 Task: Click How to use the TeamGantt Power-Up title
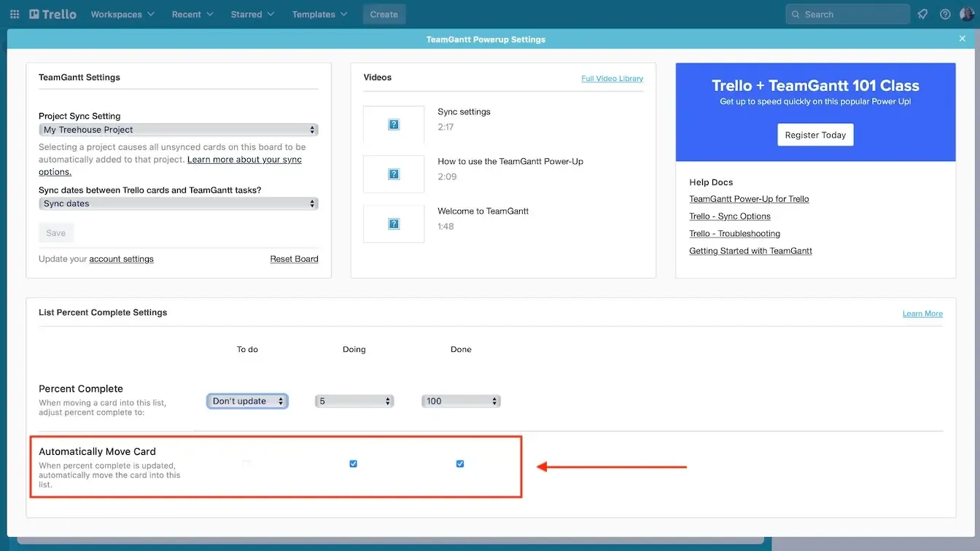(x=510, y=161)
